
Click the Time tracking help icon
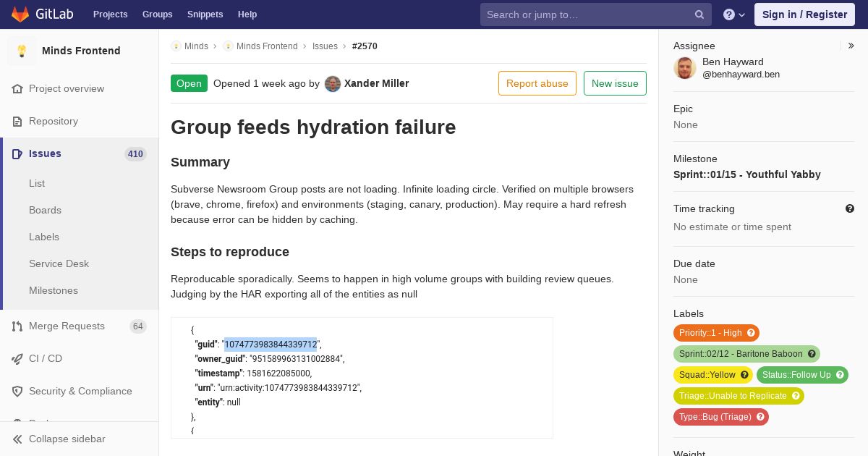(850, 208)
